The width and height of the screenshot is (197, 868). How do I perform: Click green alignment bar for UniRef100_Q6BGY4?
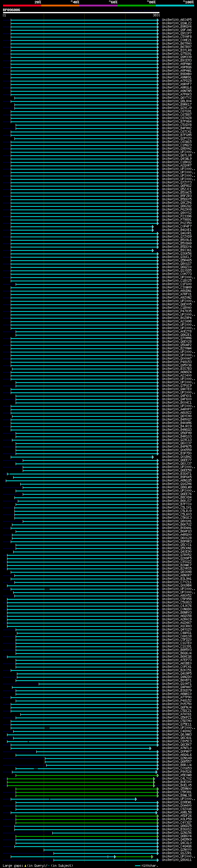click(x=87, y=836)
